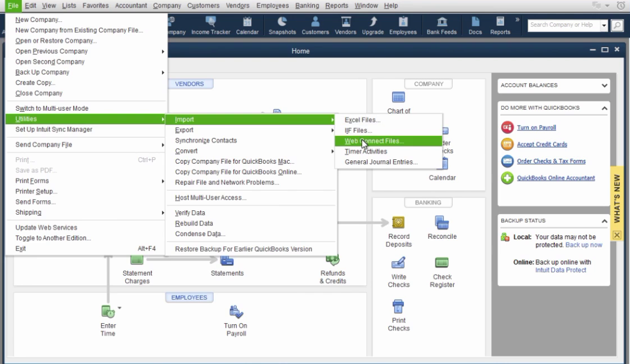The image size is (630, 364).
Task: Click the Search Company or Help field
Action: tap(563, 25)
